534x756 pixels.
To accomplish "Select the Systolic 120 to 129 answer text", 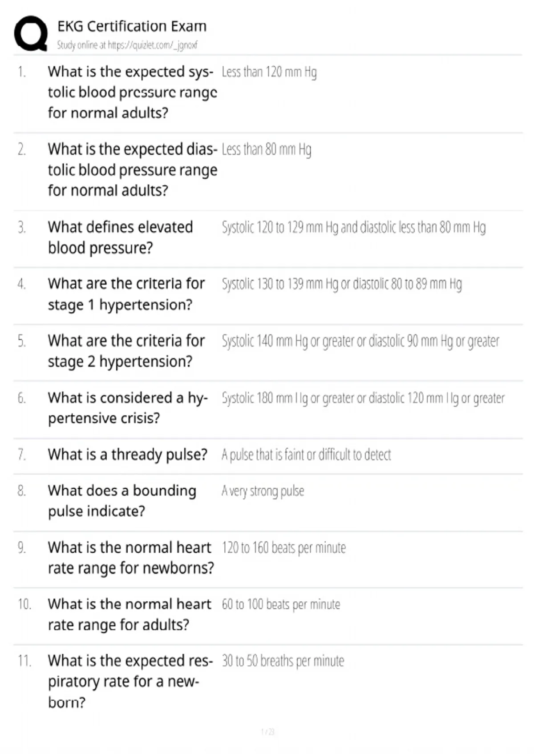I will click(x=354, y=228).
